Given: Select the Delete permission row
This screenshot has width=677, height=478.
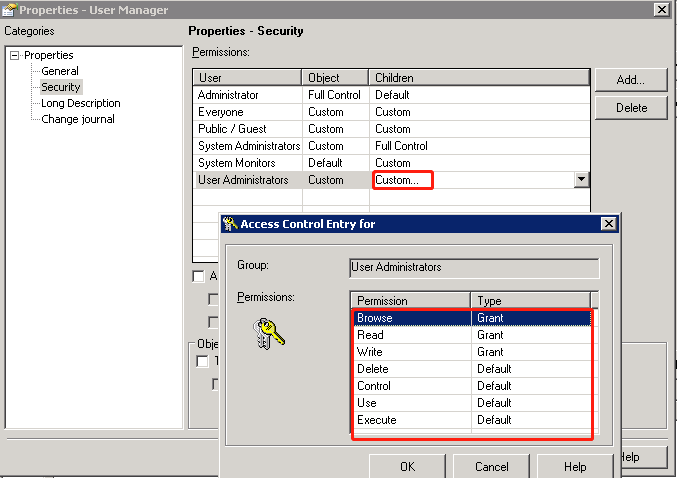Looking at the screenshot, I should pos(410,369).
